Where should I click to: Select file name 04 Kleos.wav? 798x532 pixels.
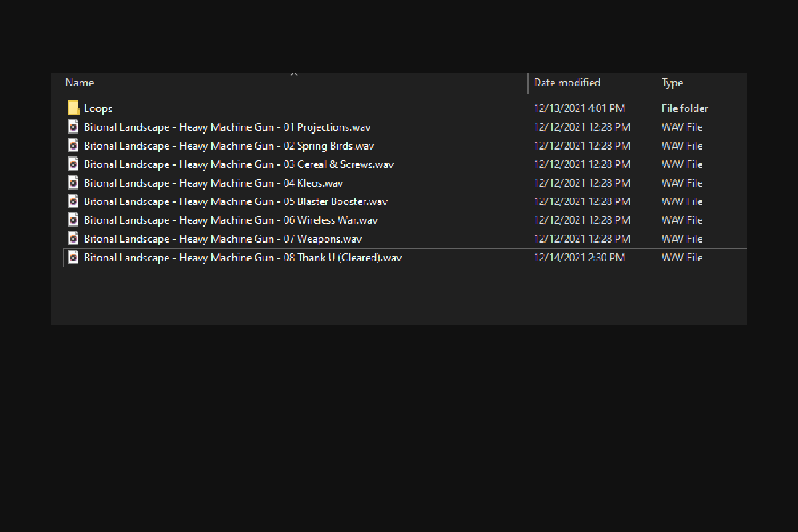tap(213, 183)
